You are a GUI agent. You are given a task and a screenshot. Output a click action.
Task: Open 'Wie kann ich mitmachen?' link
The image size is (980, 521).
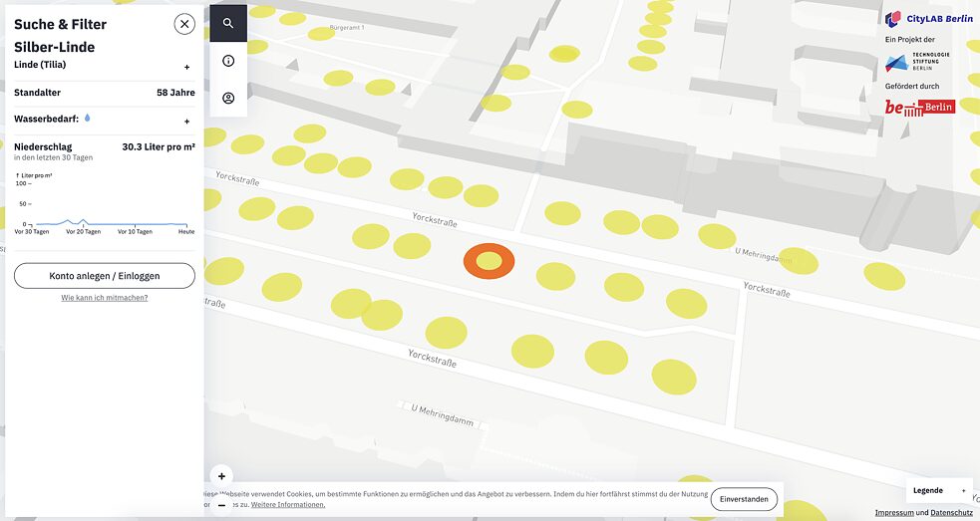click(x=105, y=298)
